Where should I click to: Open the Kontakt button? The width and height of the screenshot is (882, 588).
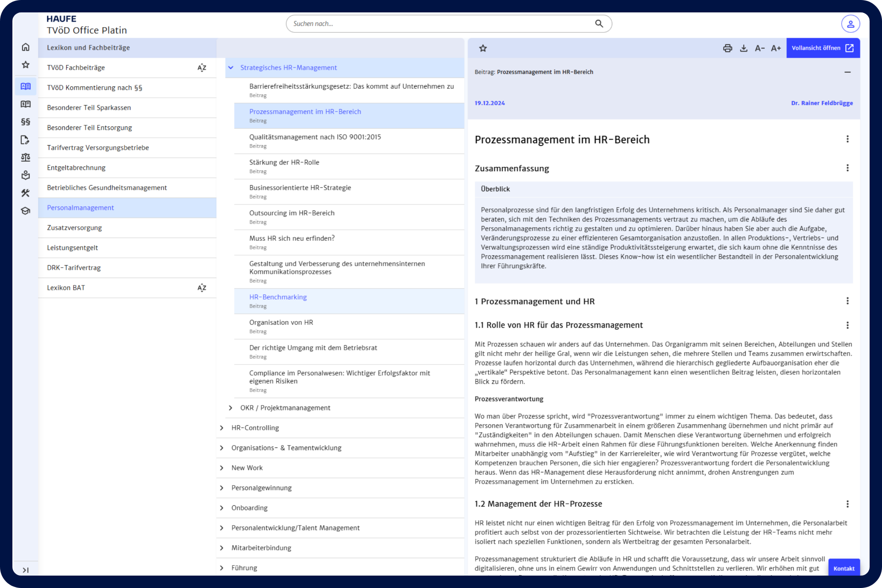pos(844,568)
